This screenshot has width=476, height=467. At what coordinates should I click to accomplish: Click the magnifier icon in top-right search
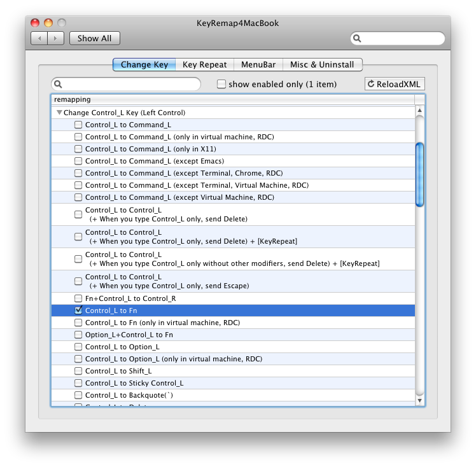tap(357, 39)
